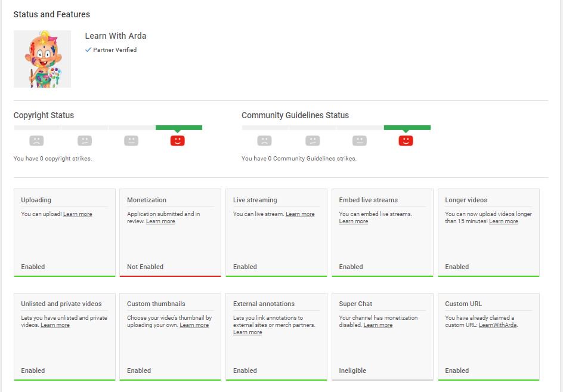Click the Copyright Status heading
563x392 pixels.
[x=44, y=115]
